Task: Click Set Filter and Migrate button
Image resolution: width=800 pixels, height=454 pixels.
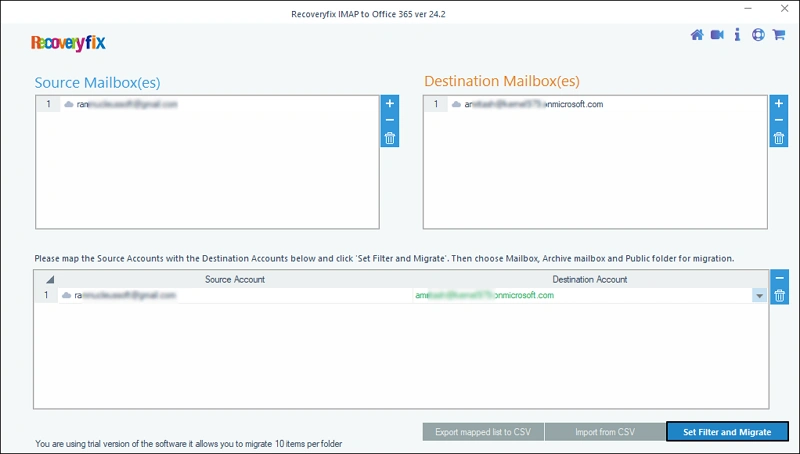Action: coord(727,432)
